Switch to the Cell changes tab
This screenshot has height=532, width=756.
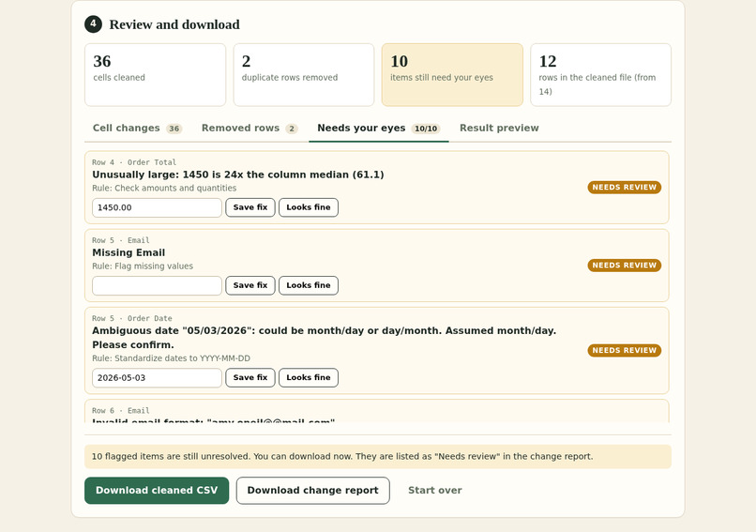point(137,129)
